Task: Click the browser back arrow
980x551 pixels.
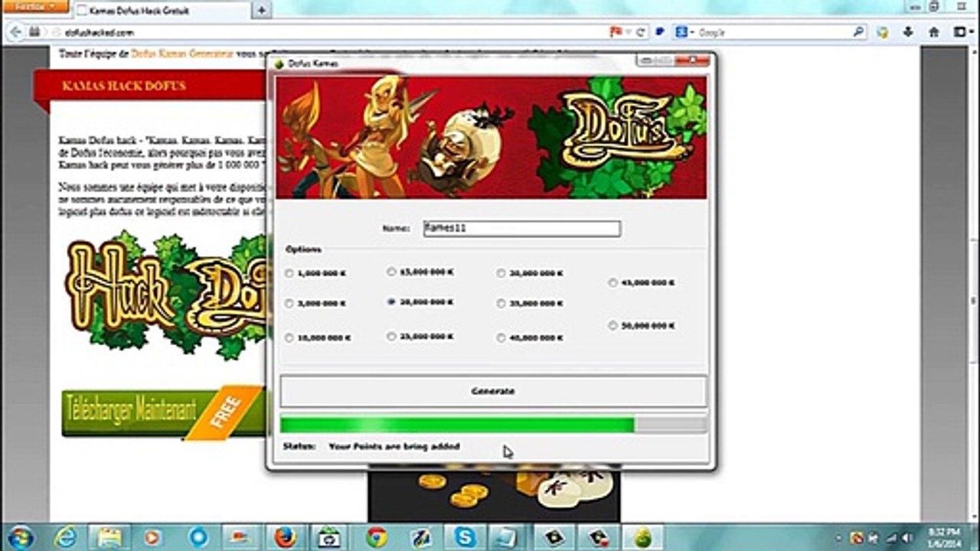Action: tap(16, 32)
